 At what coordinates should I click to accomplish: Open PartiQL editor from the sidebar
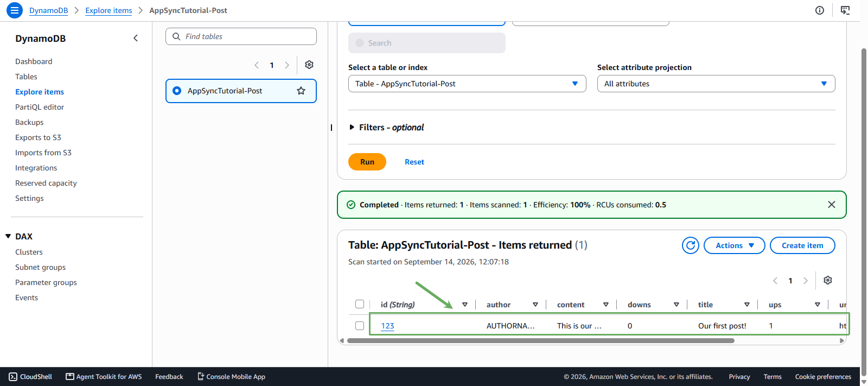pos(40,107)
